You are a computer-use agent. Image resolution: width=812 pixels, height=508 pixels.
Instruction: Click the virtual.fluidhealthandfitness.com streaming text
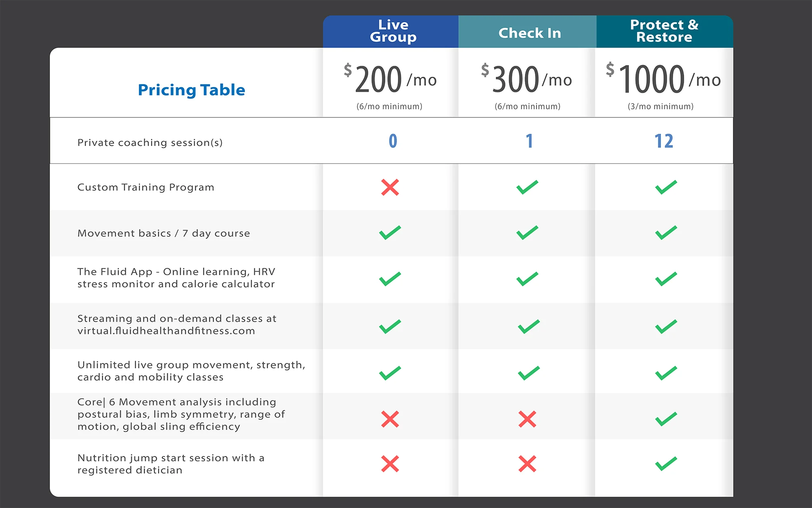pyautogui.click(x=166, y=331)
